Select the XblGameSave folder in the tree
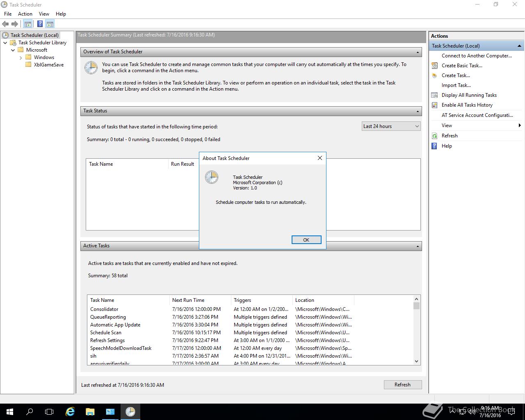Viewport: 525px width, 420px height. [48, 65]
